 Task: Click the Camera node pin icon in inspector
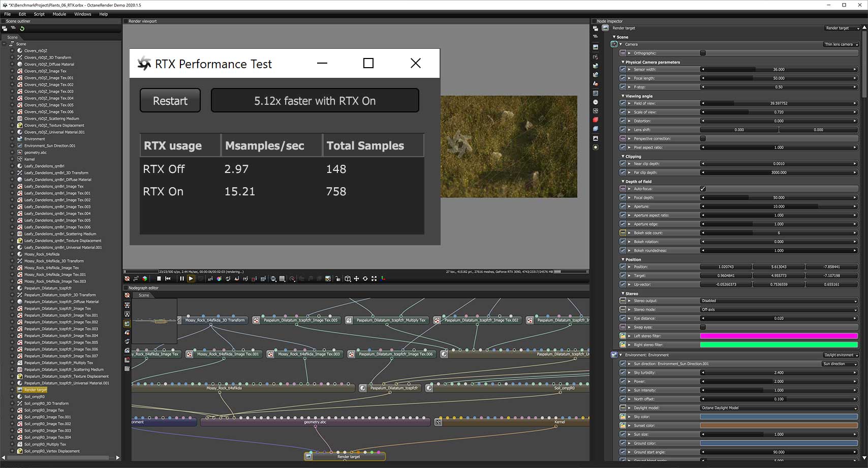pyautogui.click(x=614, y=44)
